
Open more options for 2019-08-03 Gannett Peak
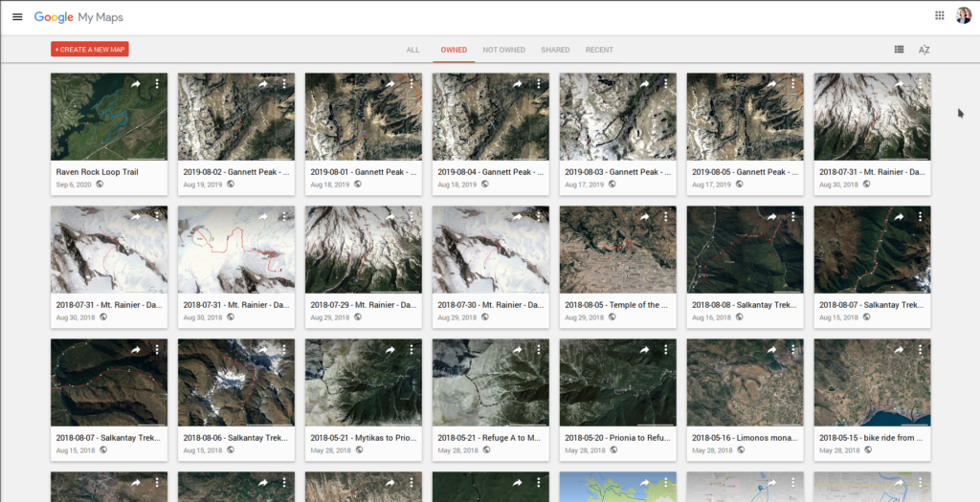tap(666, 84)
